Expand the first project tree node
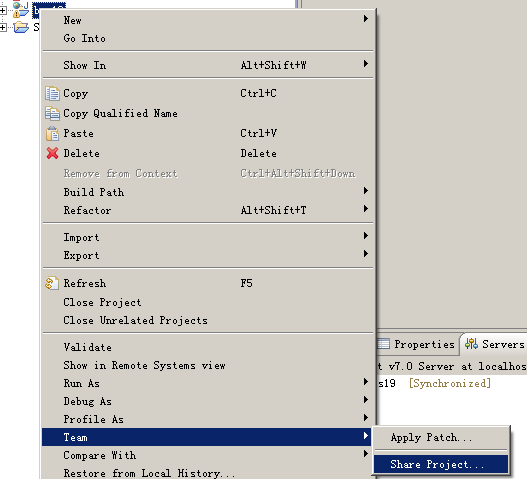Viewport: 527px width, 479px height. pyautogui.click(x=3, y=10)
